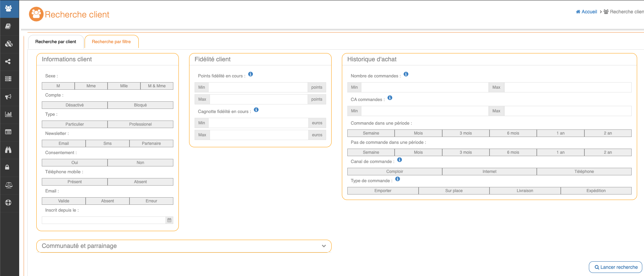
Task: Toggle the Mme sex filter
Action: coord(91,86)
